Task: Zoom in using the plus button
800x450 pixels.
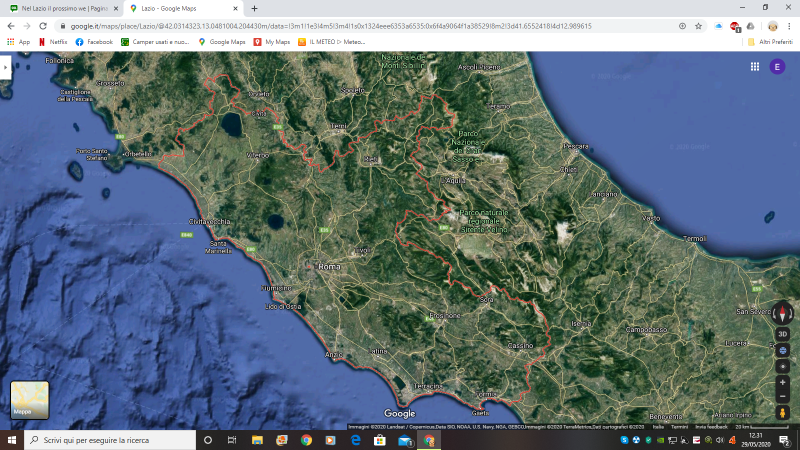Action: [x=783, y=382]
